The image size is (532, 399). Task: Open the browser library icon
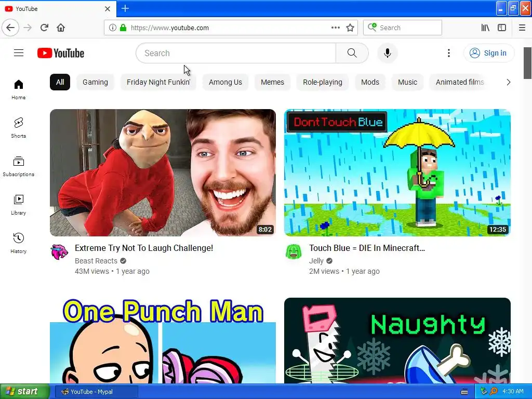coord(485,28)
